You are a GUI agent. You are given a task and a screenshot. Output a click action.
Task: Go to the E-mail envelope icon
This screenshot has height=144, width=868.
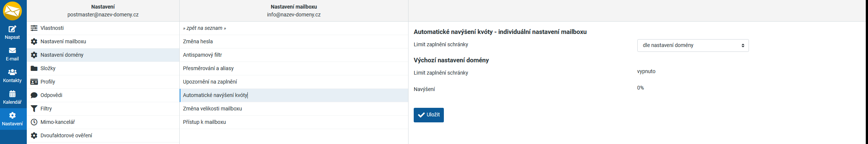point(12,50)
